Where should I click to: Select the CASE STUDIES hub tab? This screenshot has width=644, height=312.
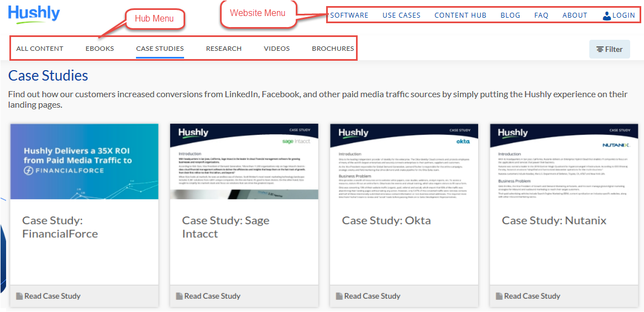160,49
